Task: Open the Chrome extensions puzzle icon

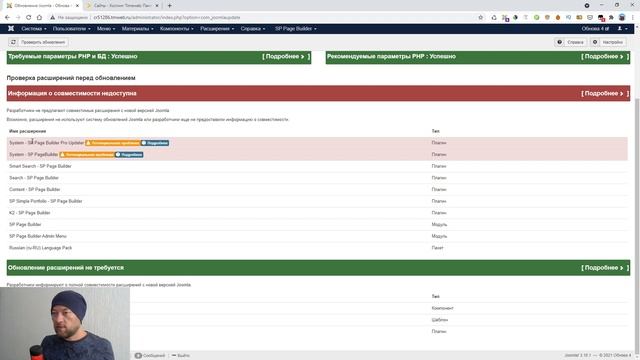Action: [611, 18]
